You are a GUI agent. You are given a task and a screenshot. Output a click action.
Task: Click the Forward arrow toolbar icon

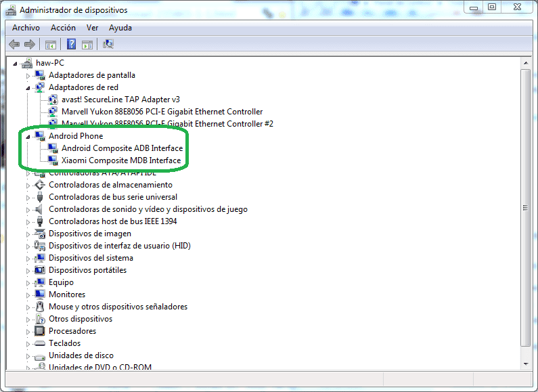coord(30,44)
